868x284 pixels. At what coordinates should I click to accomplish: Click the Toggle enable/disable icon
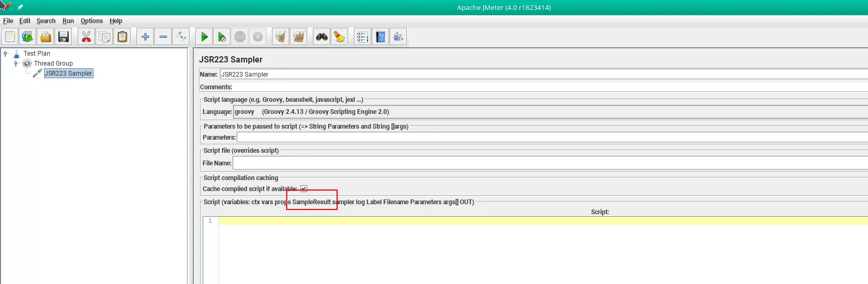tap(181, 37)
